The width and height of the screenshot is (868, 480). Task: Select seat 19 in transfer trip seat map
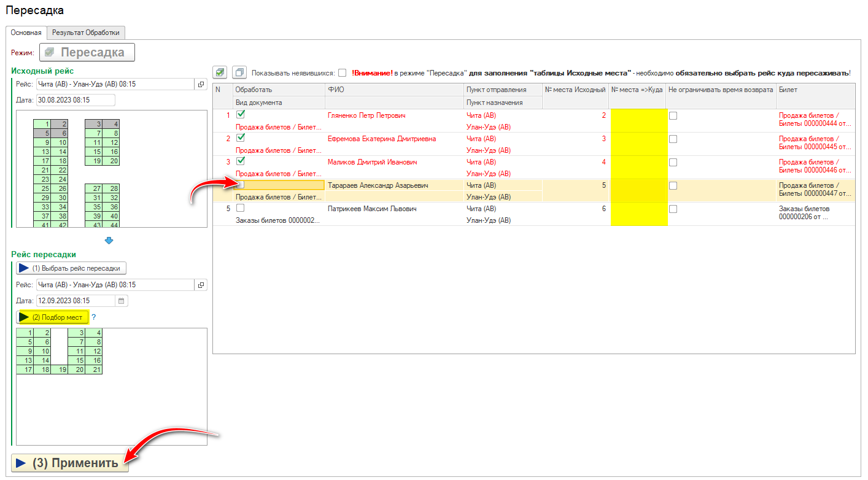(x=59, y=370)
